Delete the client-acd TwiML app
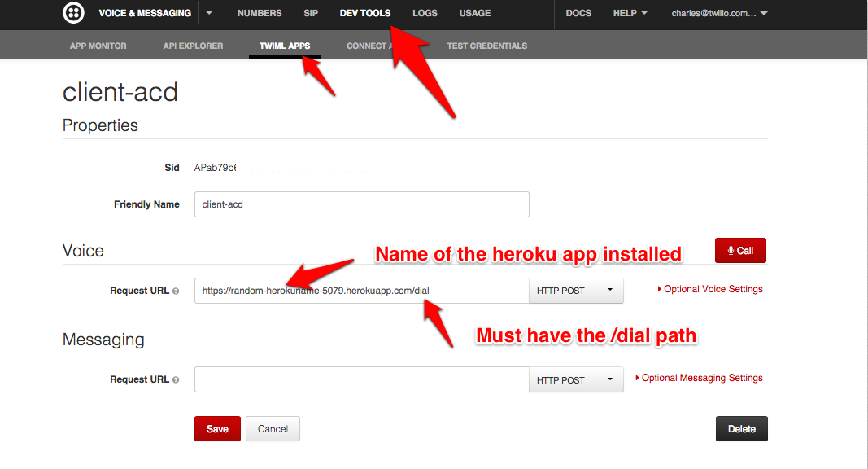Image resolution: width=868 pixels, height=469 pixels. (x=741, y=429)
